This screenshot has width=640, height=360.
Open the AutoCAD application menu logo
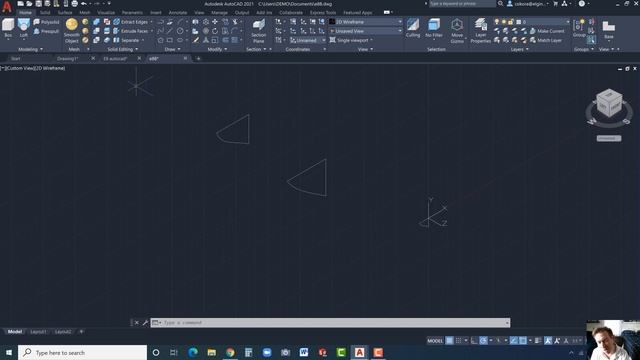7,6
